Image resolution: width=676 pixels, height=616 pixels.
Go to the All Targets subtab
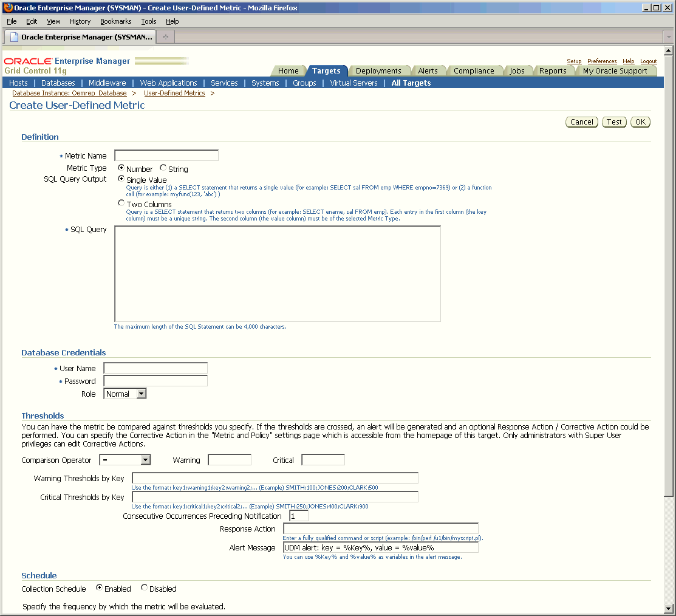[411, 83]
